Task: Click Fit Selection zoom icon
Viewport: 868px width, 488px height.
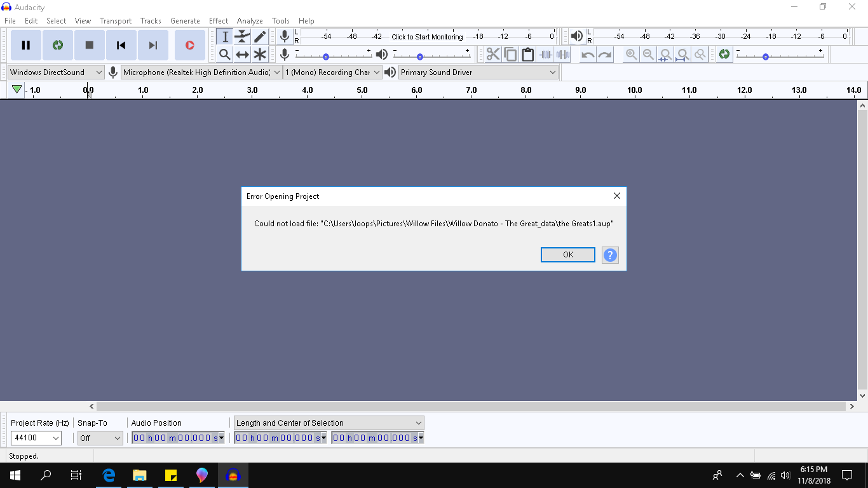Action: [x=665, y=55]
